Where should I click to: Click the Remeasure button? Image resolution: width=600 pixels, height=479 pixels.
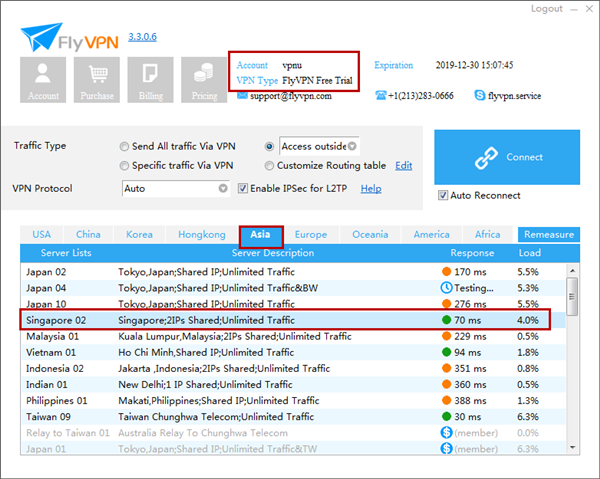click(549, 235)
